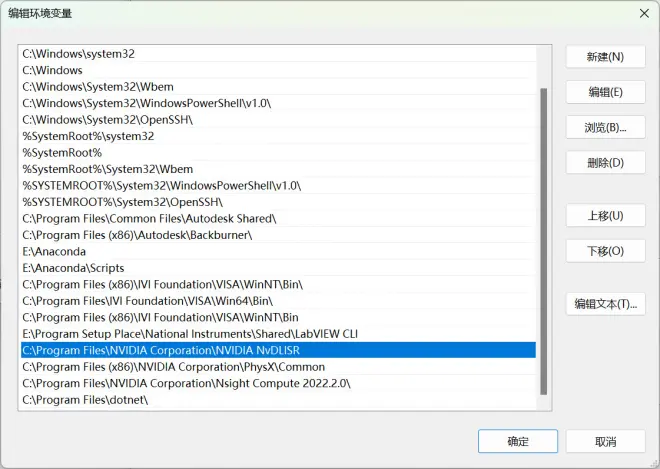The height and width of the screenshot is (469, 660).
Task: Select NVIDIA PhysX\Common path entry
Action: [x=278, y=367]
